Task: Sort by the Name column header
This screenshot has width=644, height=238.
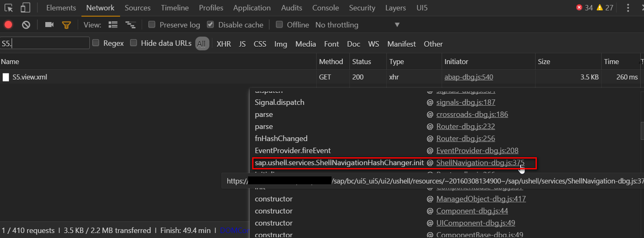Action: pos(158,62)
